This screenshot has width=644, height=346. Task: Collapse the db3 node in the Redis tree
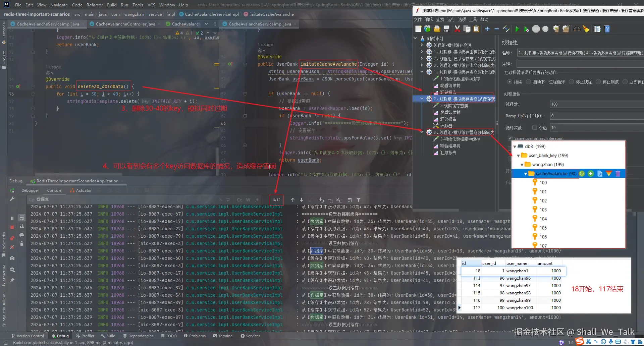point(516,146)
